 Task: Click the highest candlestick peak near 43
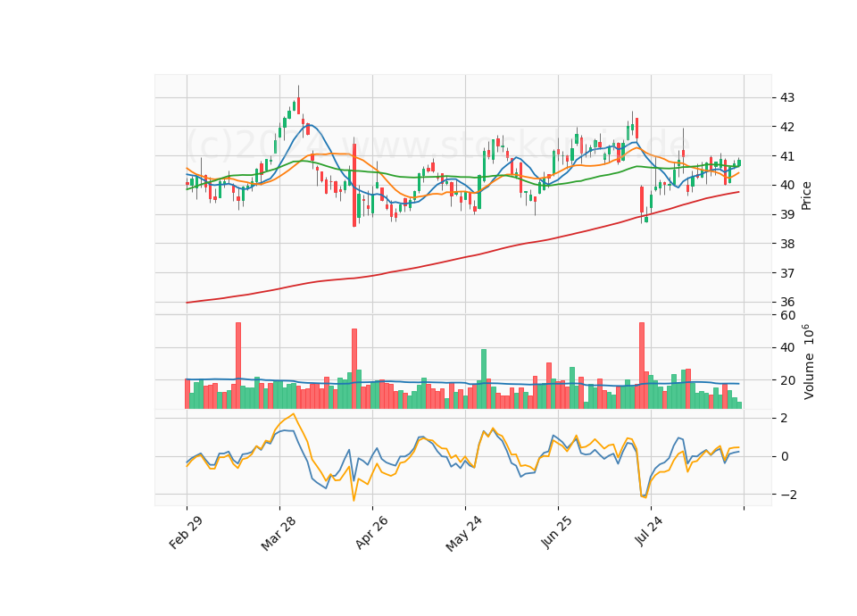pos(298,99)
